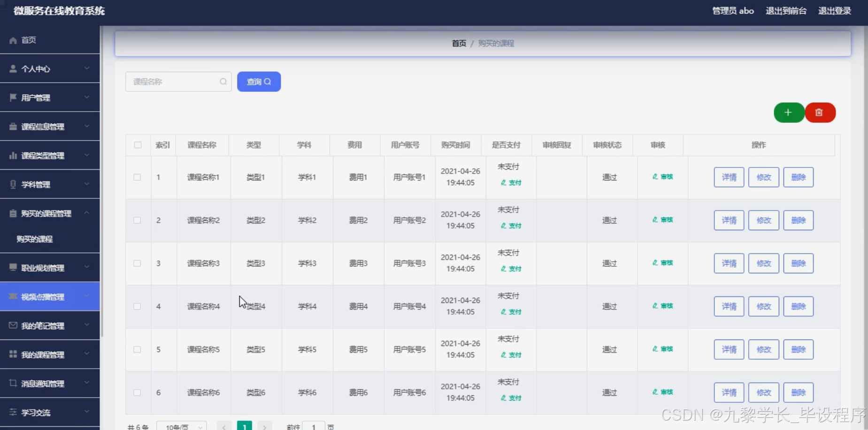Expand 课程信息管理 menu chevron

point(87,126)
